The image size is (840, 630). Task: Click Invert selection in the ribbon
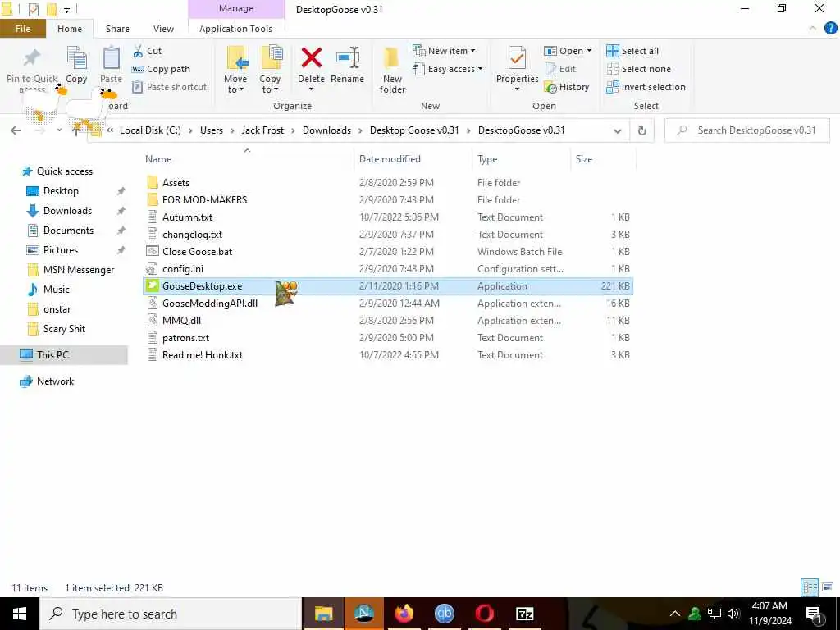pyautogui.click(x=646, y=87)
